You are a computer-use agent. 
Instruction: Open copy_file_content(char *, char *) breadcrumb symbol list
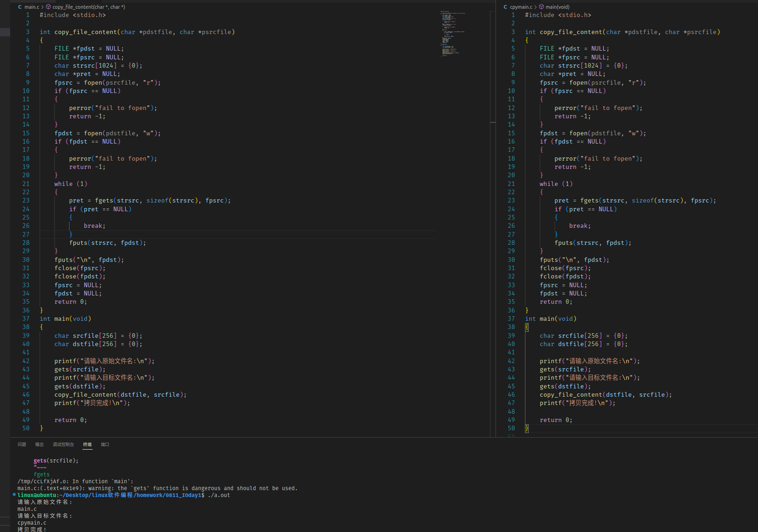click(x=88, y=7)
